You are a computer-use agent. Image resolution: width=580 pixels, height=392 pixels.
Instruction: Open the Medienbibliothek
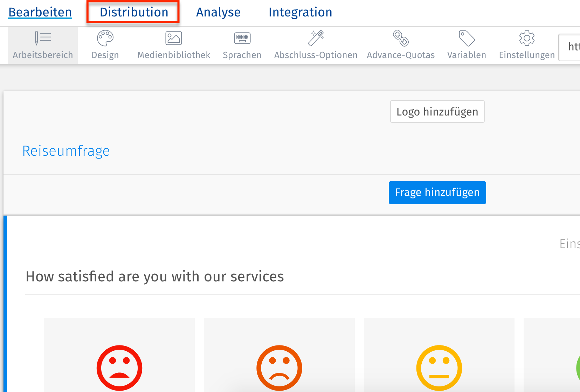pyautogui.click(x=173, y=45)
